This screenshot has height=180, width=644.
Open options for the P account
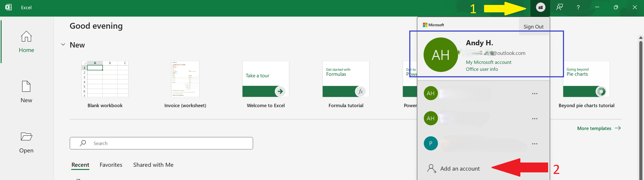point(534,144)
